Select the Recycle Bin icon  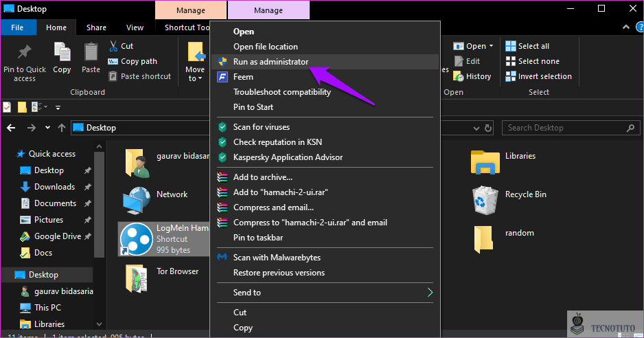(x=485, y=200)
